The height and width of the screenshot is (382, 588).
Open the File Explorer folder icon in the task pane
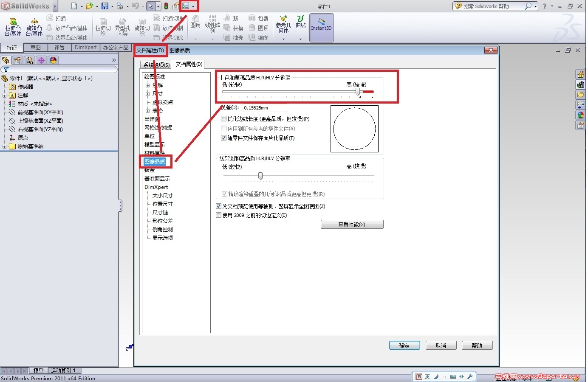coord(580,95)
